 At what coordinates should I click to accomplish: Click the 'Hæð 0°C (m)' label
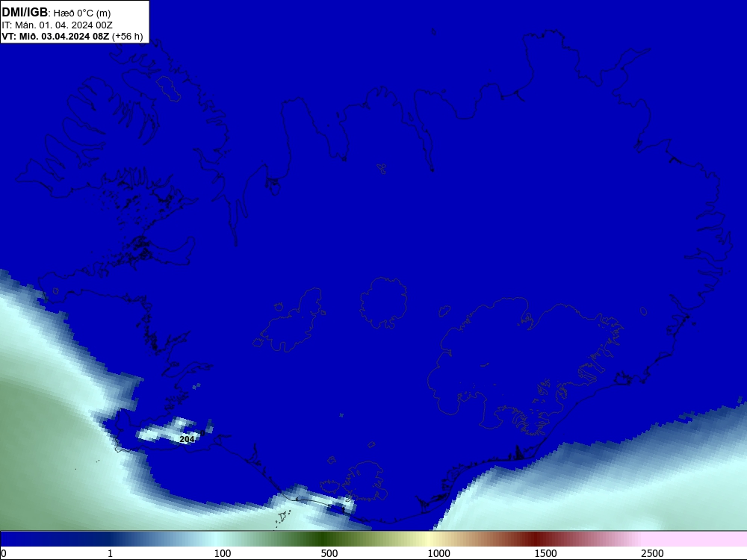pos(82,13)
